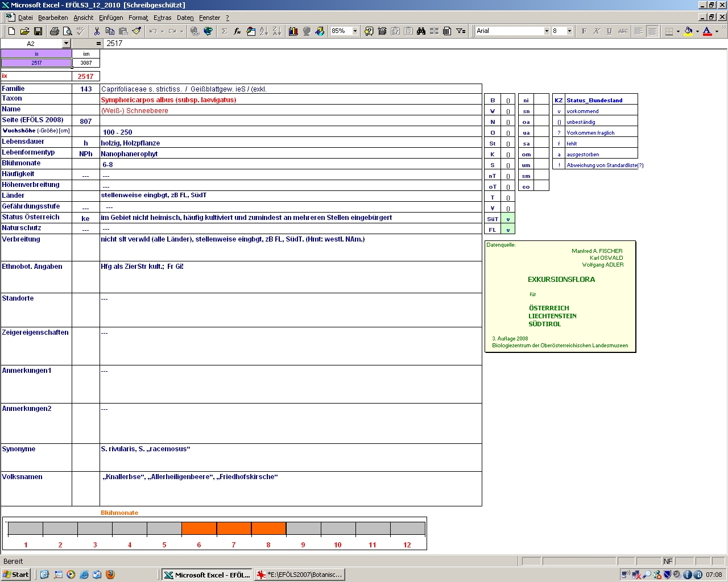Insert a hyperlink with the globe-chain icon
Screen dimensions: 728x582
point(195,31)
